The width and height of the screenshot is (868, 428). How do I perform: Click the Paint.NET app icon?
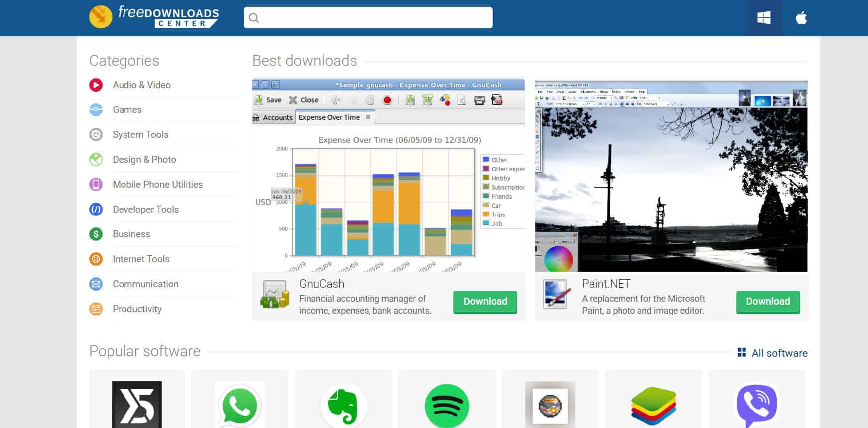click(557, 294)
